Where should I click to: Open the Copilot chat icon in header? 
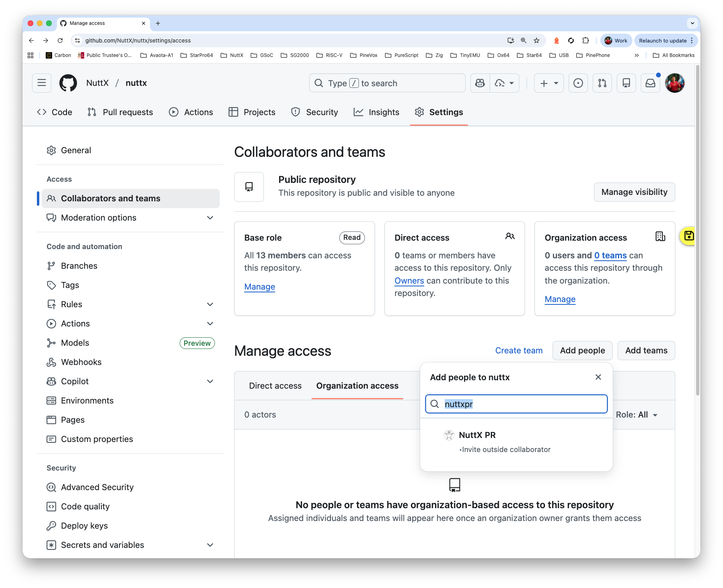(480, 83)
